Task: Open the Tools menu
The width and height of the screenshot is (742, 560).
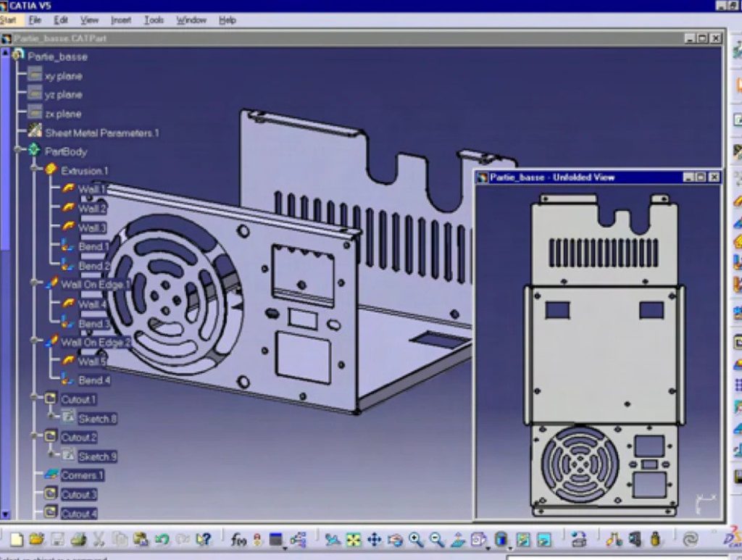Action: [x=153, y=20]
